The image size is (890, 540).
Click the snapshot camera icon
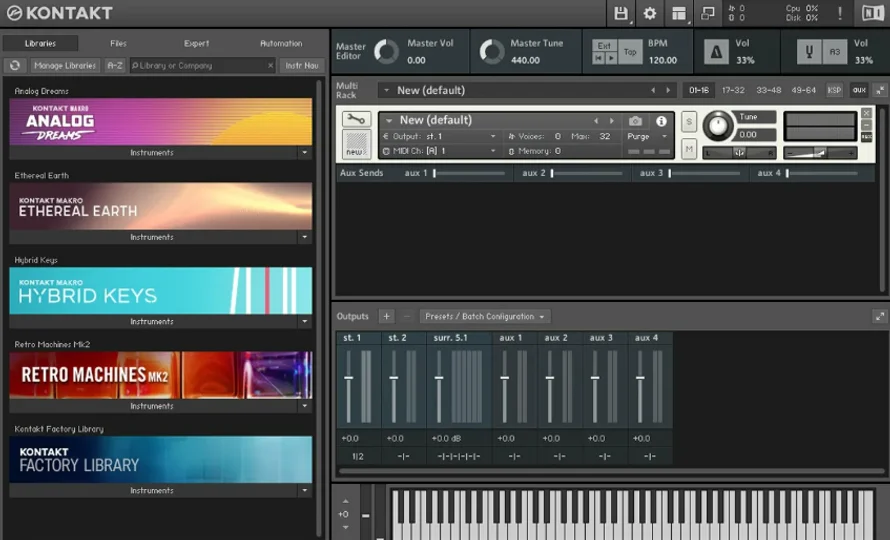pyautogui.click(x=635, y=121)
